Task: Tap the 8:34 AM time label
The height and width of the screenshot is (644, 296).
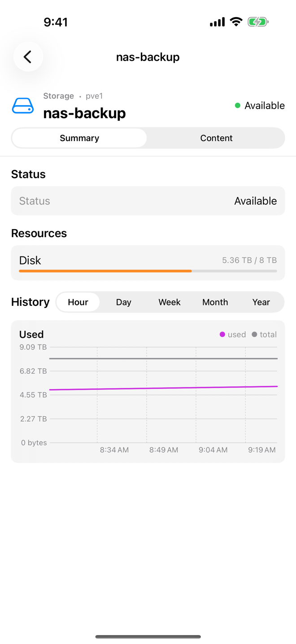Action: click(114, 450)
